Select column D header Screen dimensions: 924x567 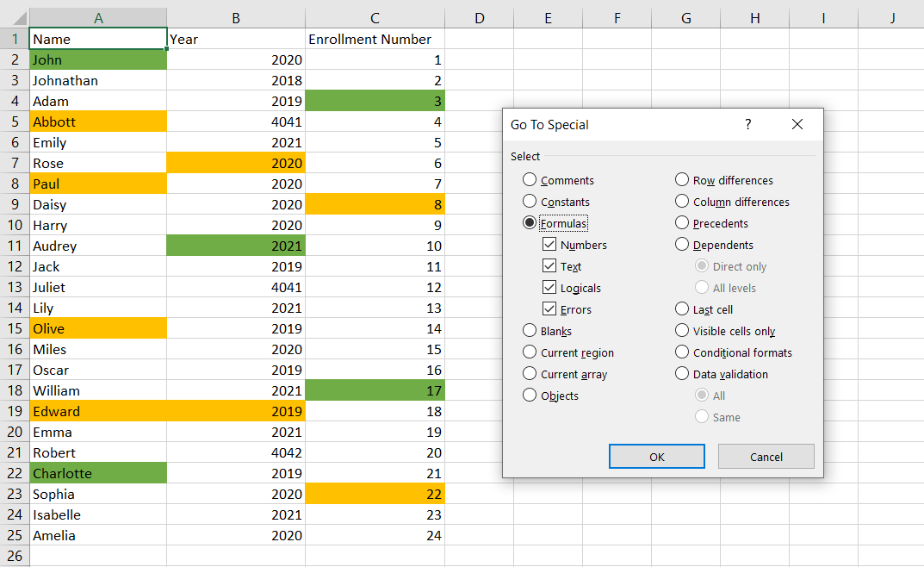point(479,18)
